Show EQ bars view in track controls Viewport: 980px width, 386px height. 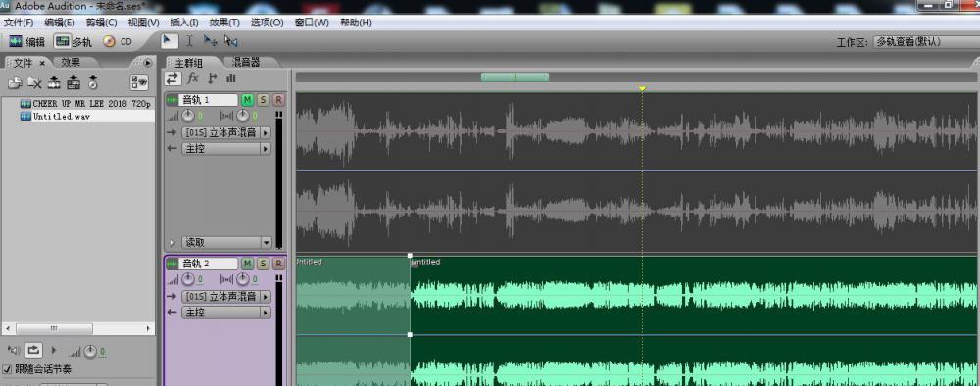(231, 78)
